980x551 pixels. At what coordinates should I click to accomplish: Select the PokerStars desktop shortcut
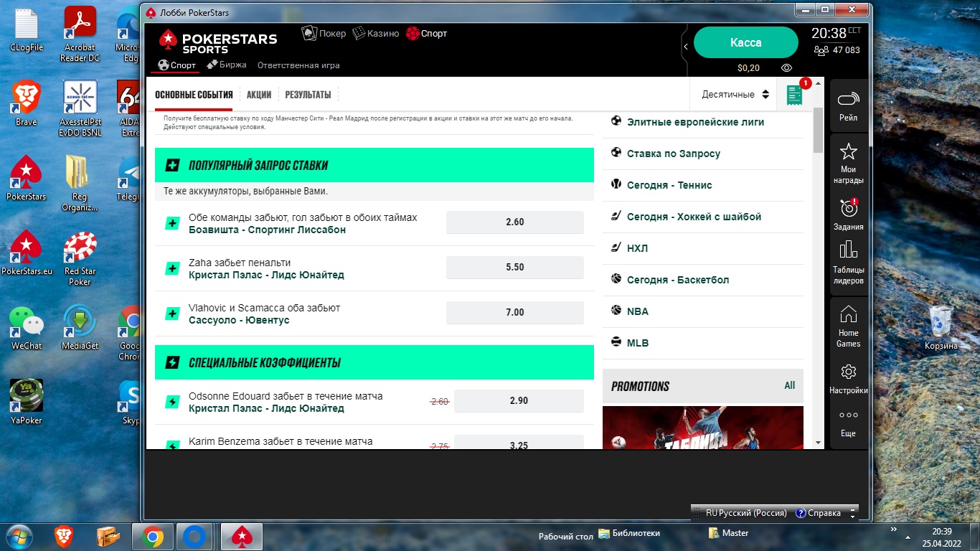click(27, 178)
